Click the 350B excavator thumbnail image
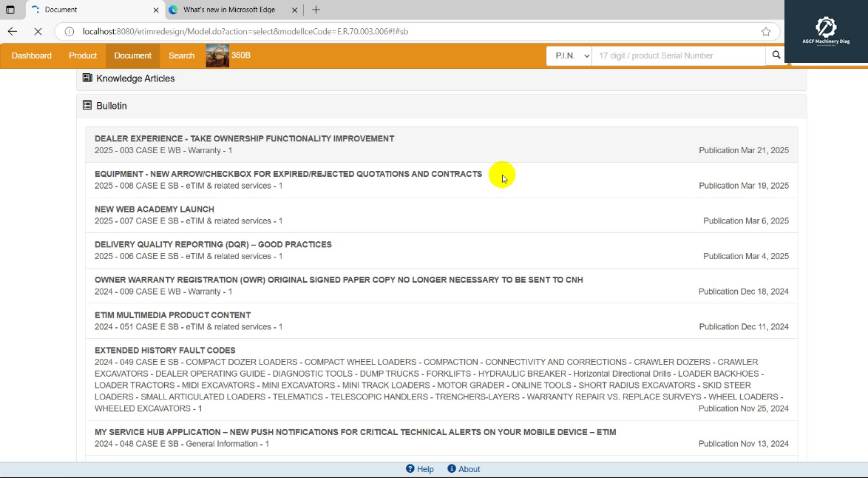Screen dimensions: 868x478 pyautogui.click(x=217, y=55)
